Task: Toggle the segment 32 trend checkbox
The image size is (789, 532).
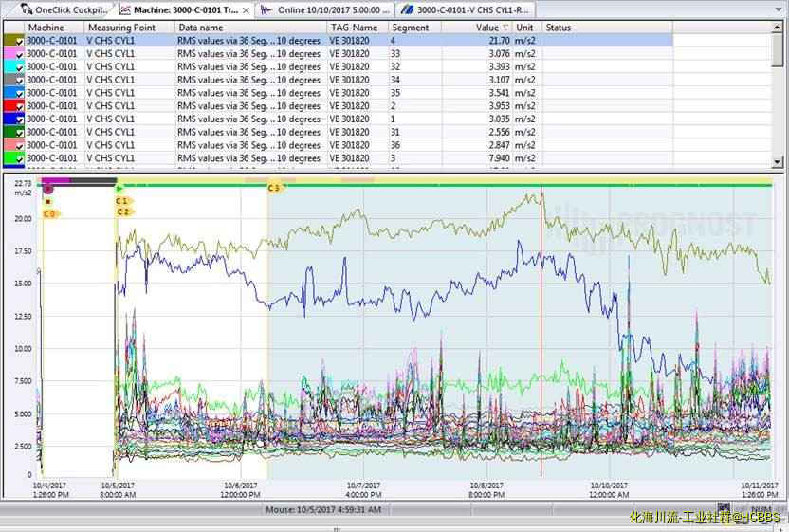Action: click(x=20, y=67)
